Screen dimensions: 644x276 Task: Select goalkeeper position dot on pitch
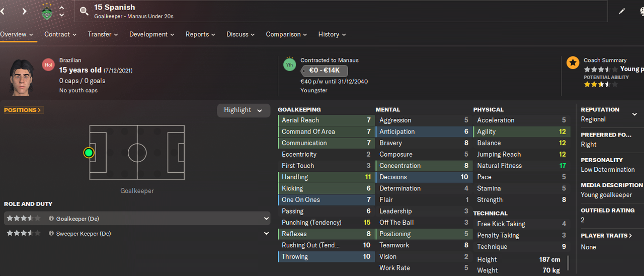pyautogui.click(x=89, y=153)
